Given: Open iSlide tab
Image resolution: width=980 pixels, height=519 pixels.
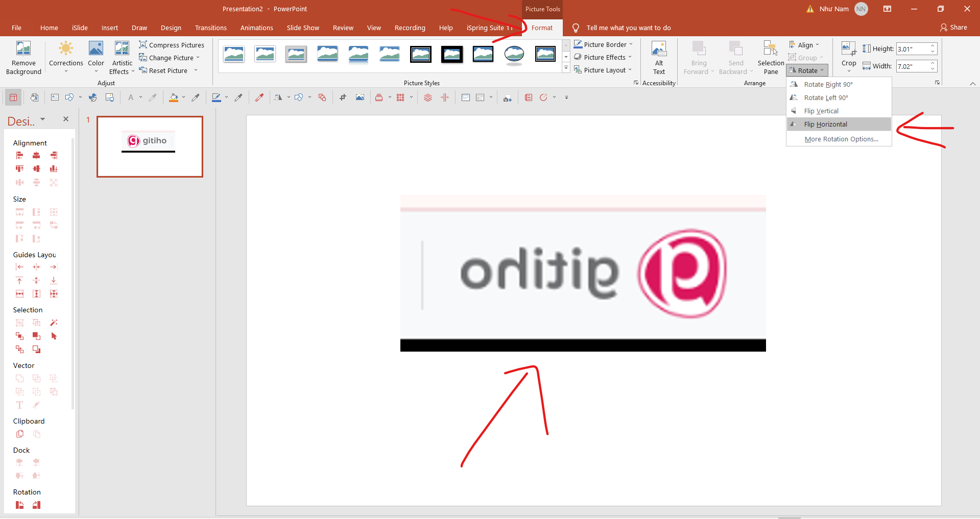Looking at the screenshot, I should (80, 28).
